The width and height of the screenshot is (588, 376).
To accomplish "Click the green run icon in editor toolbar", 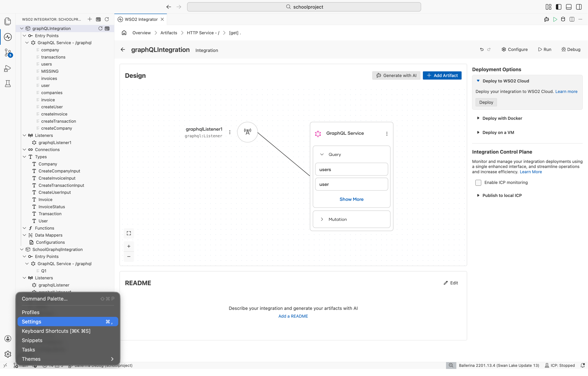I will tap(555, 19).
